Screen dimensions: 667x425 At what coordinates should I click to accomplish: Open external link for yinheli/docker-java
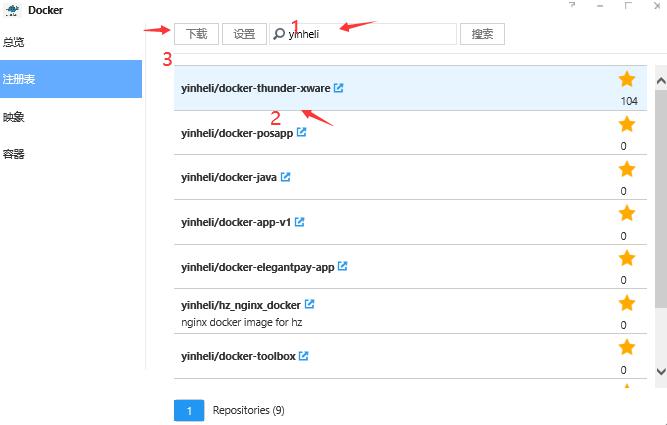coord(285,177)
